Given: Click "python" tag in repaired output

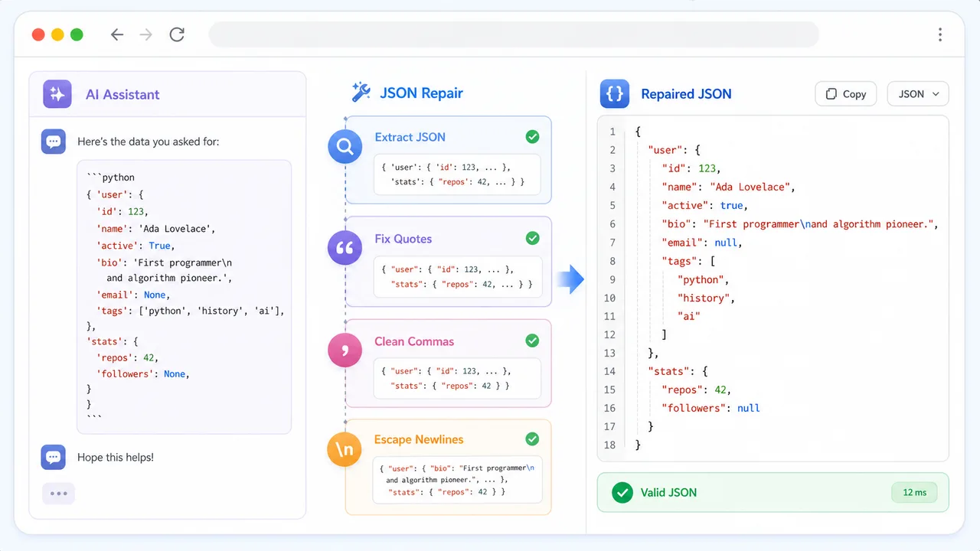Looking at the screenshot, I should tap(704, 279).
